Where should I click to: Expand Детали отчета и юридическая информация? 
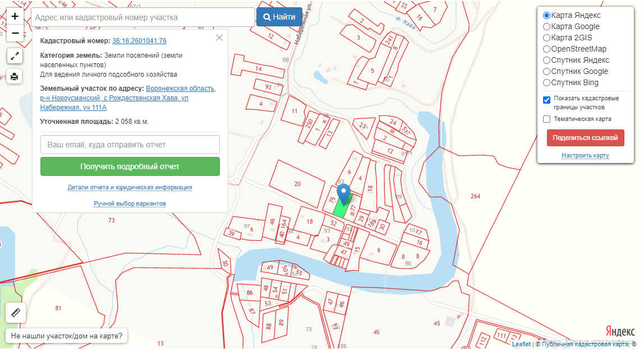pos(130,187)
